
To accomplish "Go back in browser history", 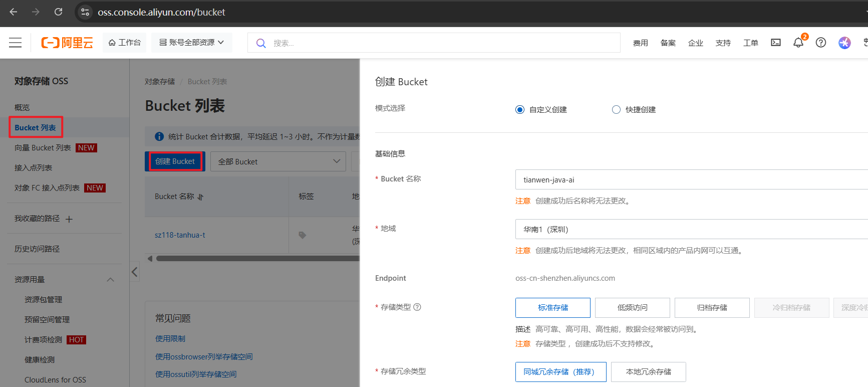I will pyautogui.click(x=14, y=12).
